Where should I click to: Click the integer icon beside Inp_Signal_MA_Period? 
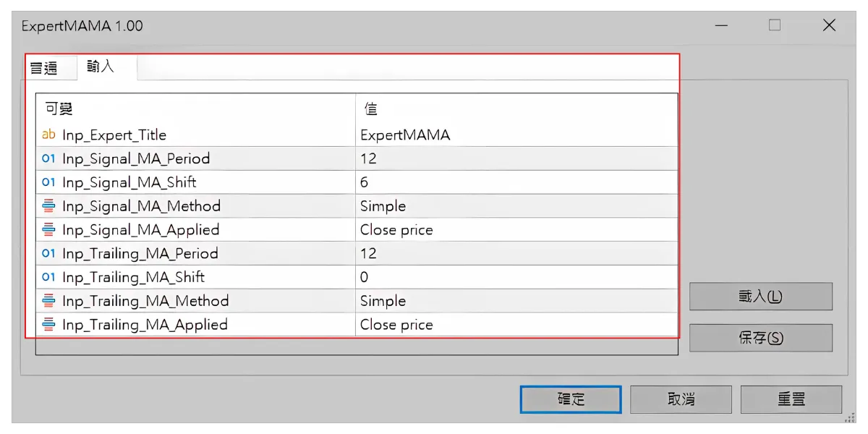coord(48,158)
